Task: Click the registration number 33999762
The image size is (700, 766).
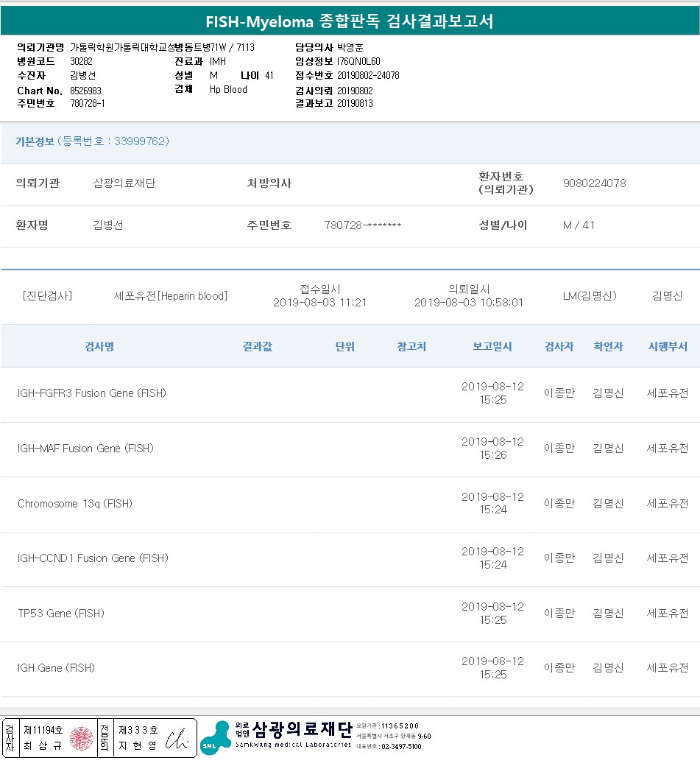Action: tap(141, 141)
